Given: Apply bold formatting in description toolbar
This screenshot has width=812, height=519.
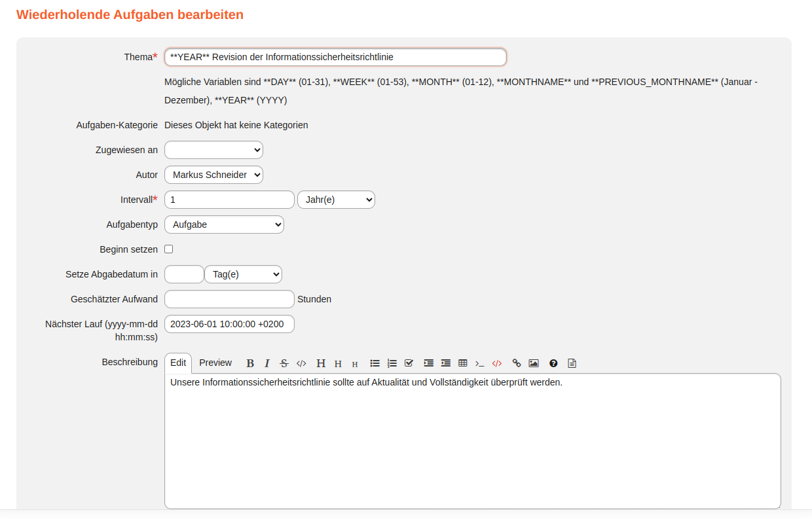Looking at the screenshot, I should 250,363.
